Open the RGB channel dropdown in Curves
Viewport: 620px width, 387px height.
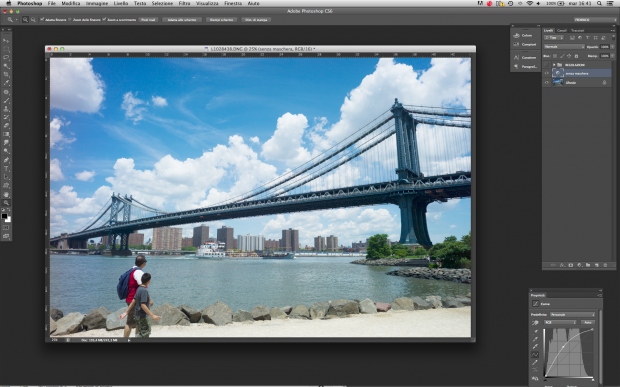coord(561,323)
